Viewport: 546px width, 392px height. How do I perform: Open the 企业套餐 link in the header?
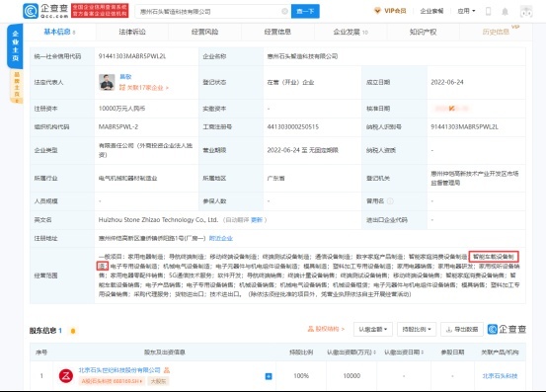click(x=431, y=11)
